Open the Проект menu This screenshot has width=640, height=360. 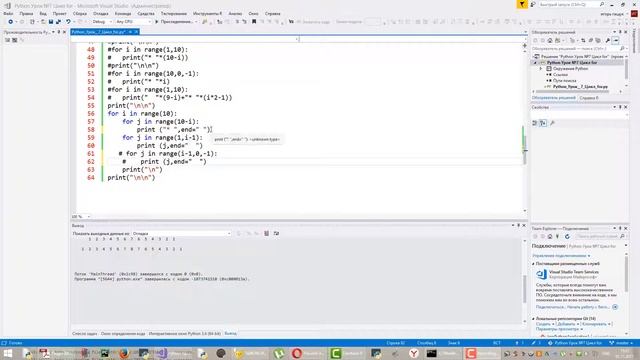tap(59, 13)
